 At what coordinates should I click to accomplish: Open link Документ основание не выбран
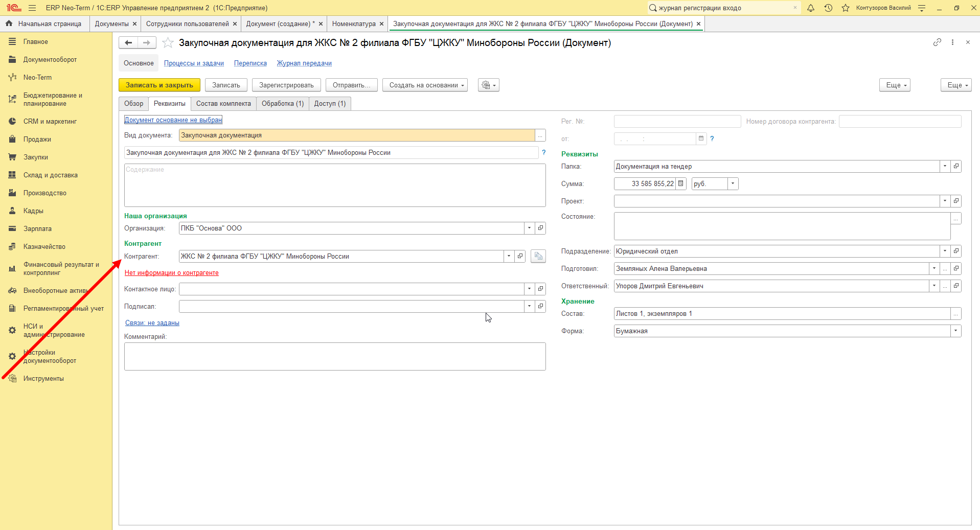pos(173,120)
